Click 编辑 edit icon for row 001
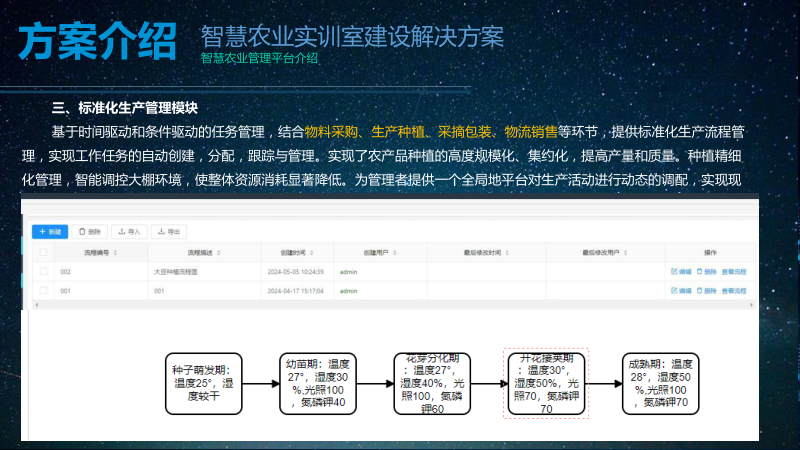Screen dimensions: 800x450 680,291
